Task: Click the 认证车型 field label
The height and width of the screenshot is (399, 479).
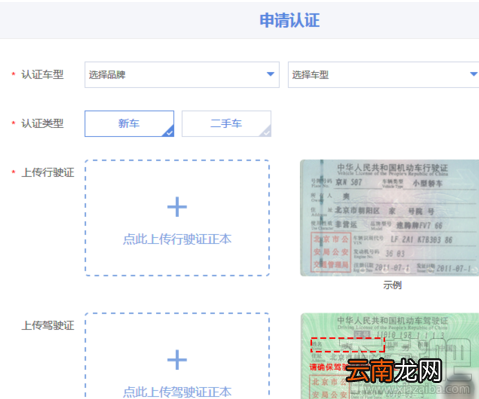Action: [42, 75]
